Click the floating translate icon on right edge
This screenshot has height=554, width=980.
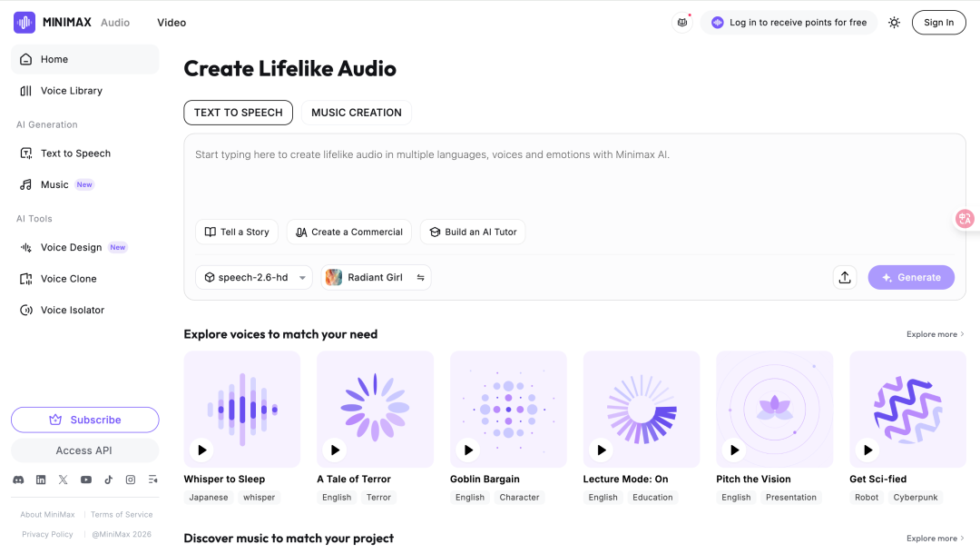click(965, 219)
